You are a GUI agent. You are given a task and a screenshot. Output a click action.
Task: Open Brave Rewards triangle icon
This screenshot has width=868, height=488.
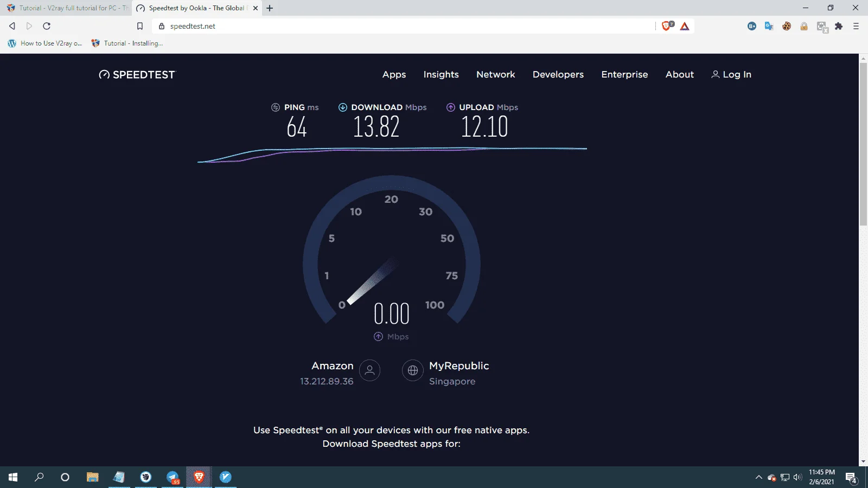tap(685, 26)
